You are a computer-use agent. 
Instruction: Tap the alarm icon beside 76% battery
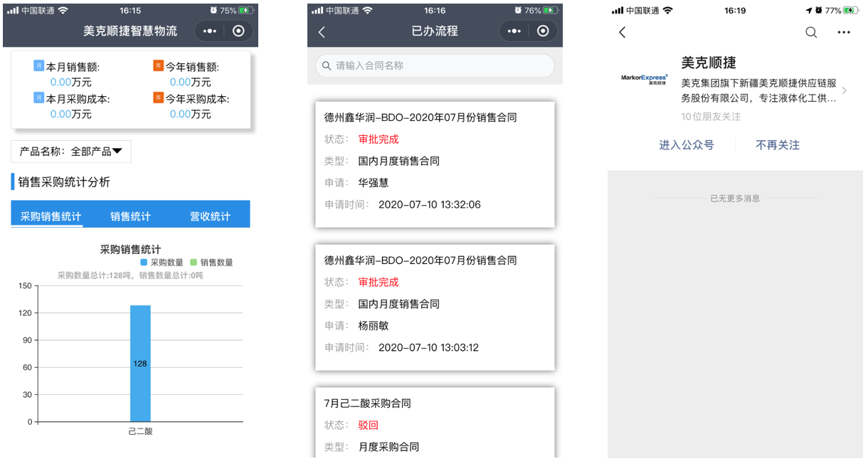pos(519,11)
